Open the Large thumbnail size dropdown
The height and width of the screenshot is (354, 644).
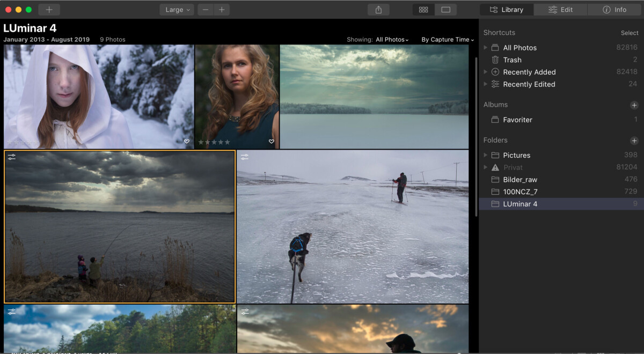tap(177, 10)
